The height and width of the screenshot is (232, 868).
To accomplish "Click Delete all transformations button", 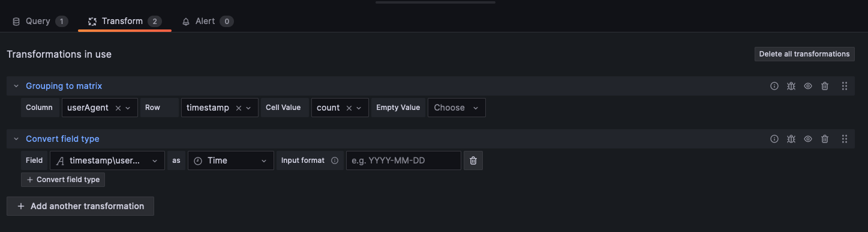I will (804, 54).
